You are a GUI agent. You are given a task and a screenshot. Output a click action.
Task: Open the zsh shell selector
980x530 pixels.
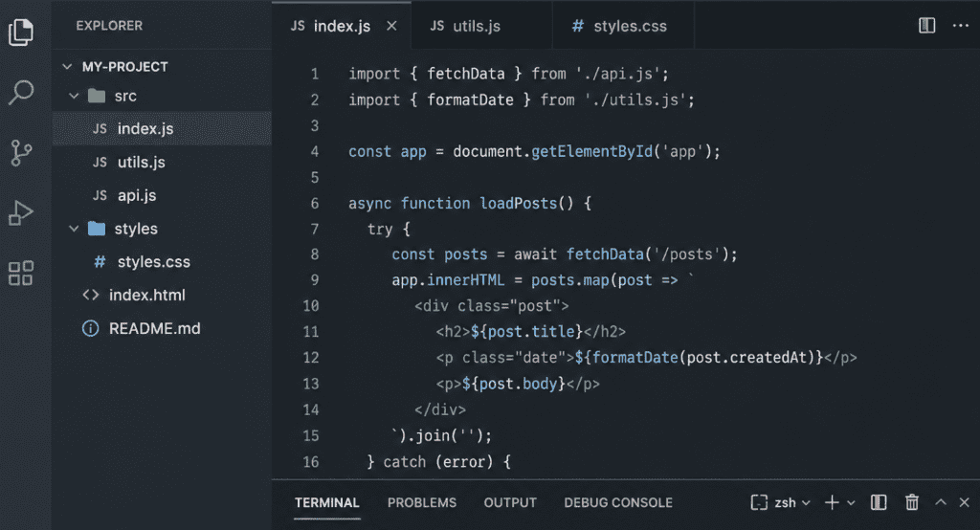pyautogui.click(x=792, y=502)
